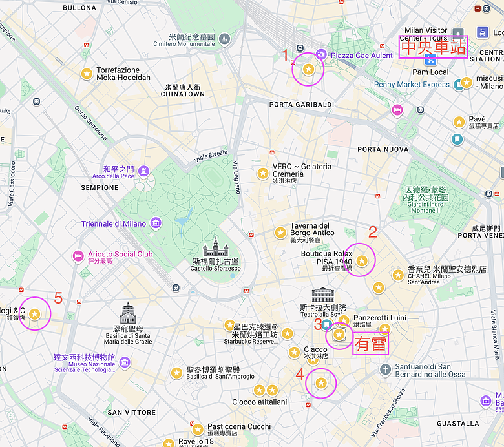The height and width of the screenshot is (447, 504).
Task: Click the CHANEL Milano Sant'Andrea star pin
Action: (x=398, y=275)
